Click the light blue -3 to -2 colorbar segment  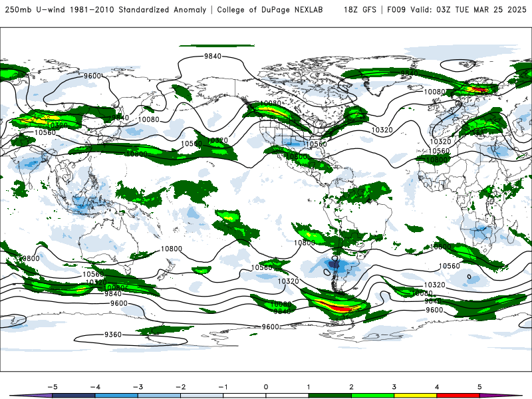[159, 396]
